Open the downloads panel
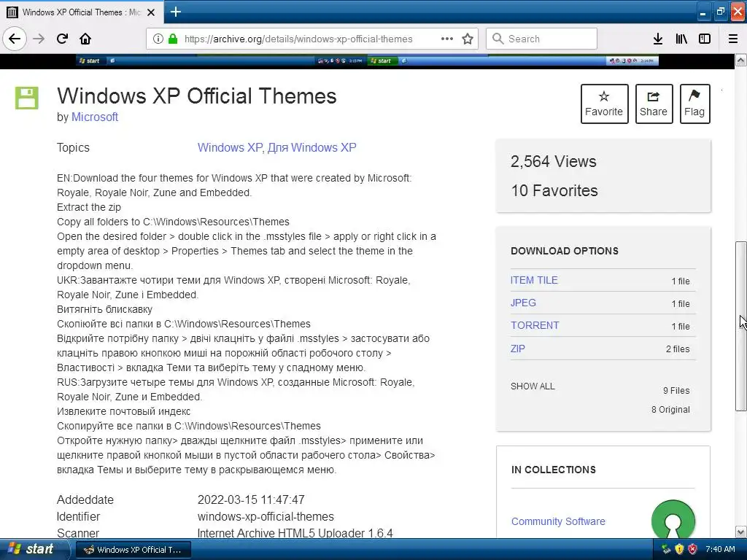The image size is (747, 560). (658, 39)
